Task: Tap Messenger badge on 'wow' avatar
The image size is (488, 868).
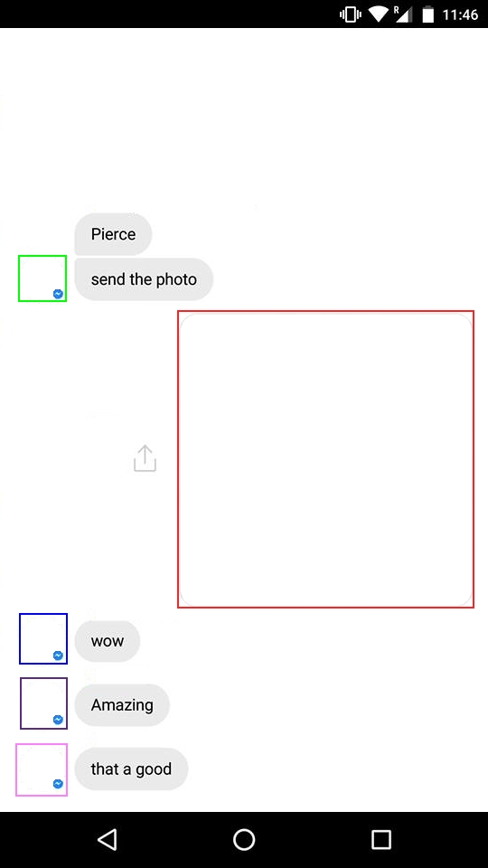Action: coord(58,656)
